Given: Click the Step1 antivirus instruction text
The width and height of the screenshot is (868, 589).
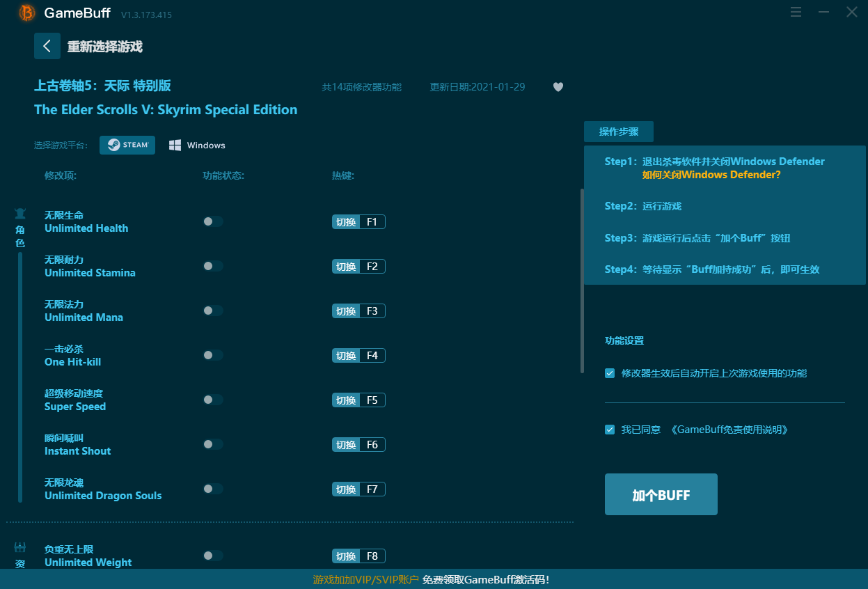Looking at the screenshot, I should pos(715,162).
